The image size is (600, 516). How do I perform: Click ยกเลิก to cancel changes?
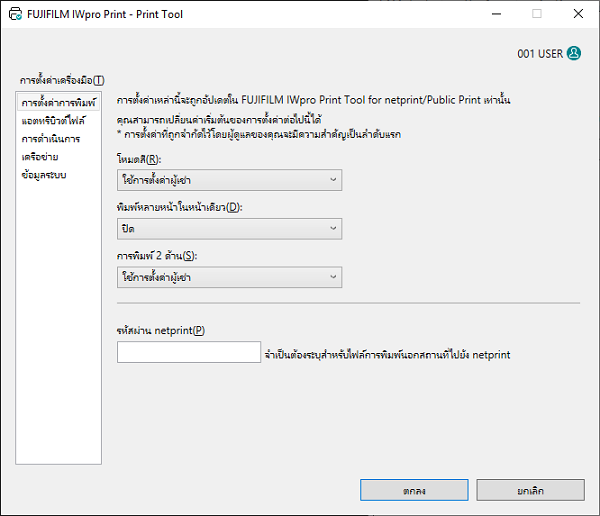531,490
